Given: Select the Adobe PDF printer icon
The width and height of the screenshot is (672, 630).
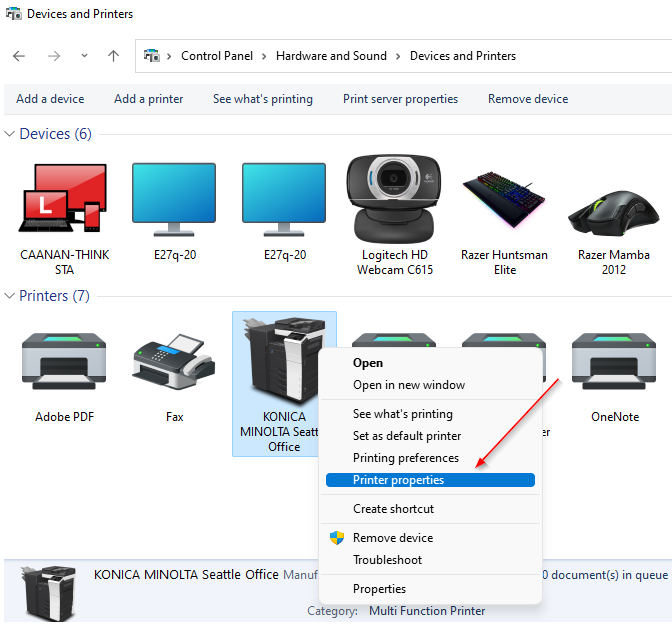Looking at the screenshot, I should [64, 361].
